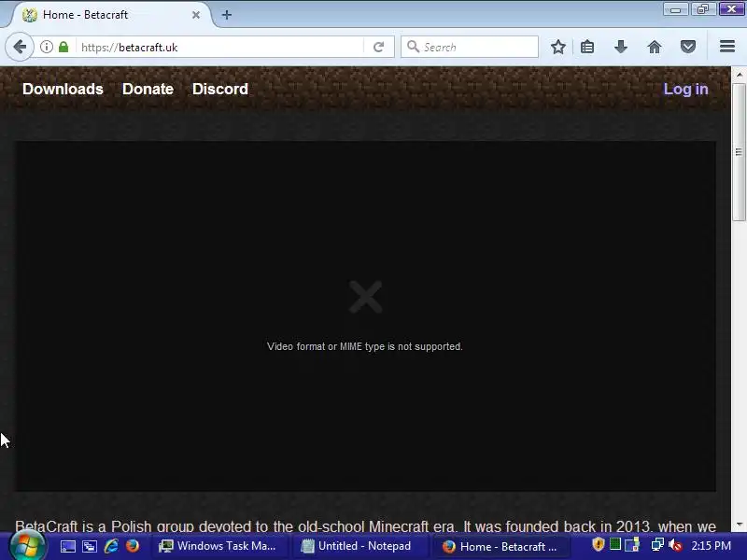The width and height of the screenshot is (747, 560).
Task: Focus the Search box in toolbar
Action: [x=470, y=47]
